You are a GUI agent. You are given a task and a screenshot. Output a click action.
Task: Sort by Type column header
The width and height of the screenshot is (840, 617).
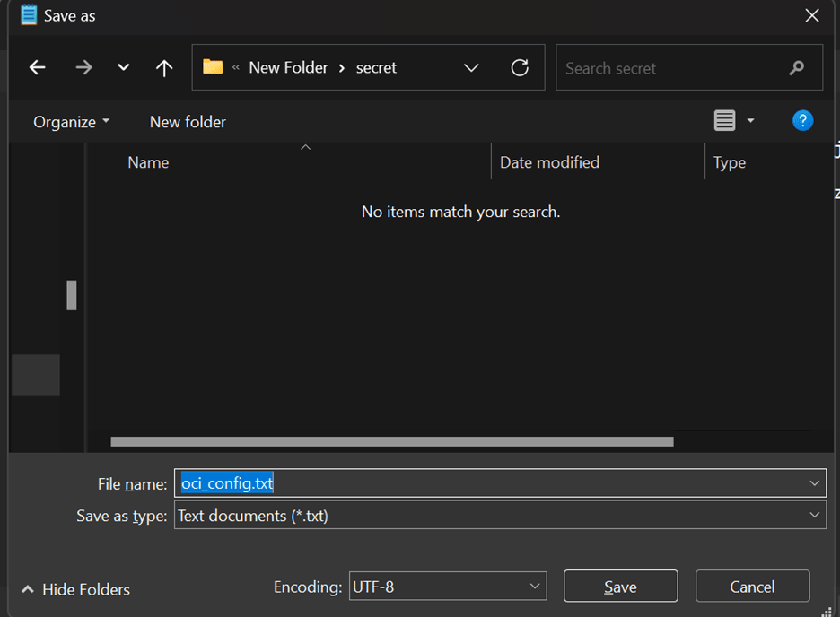[729, 162]
